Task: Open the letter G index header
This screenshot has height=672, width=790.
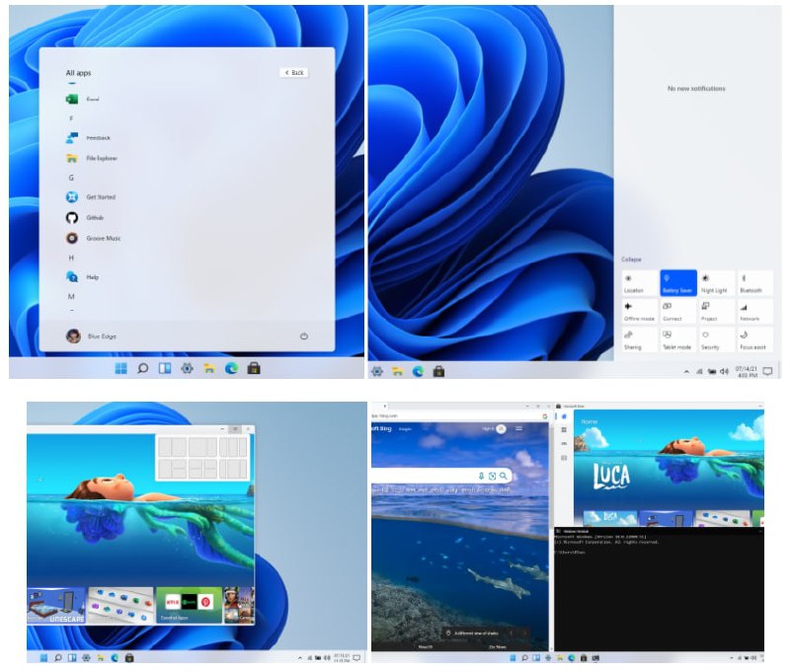Action: pos(71,178)
